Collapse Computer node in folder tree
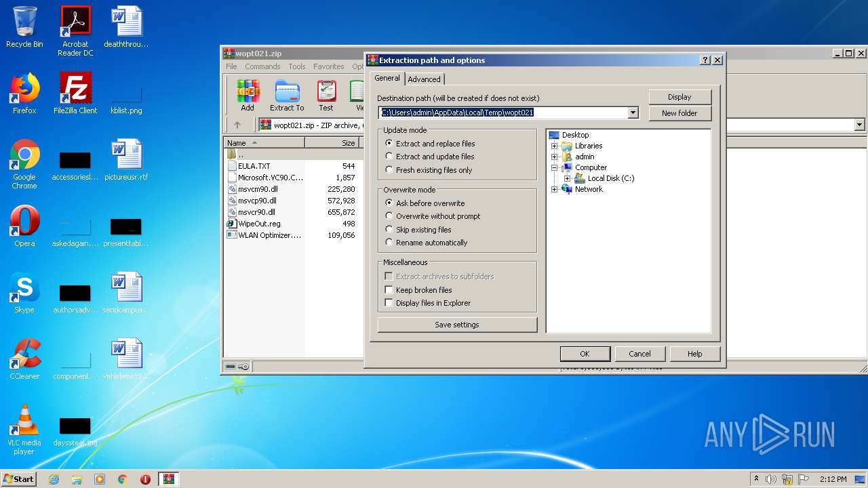 [x=554, y=167]
